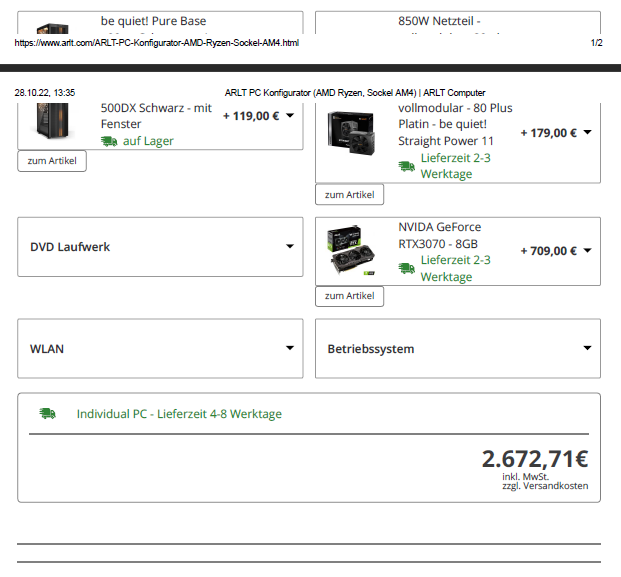Expand the DVD Laufwerk dropdown
The image size is (621, 577).
click(160, 247)
